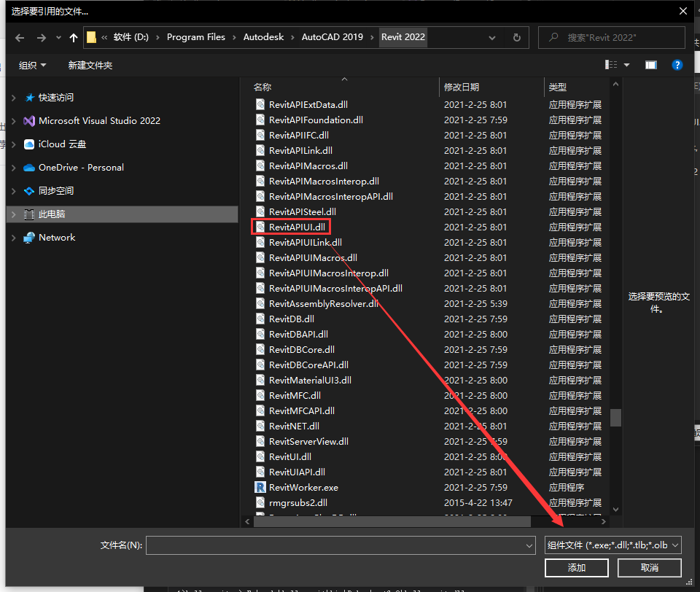Image resolution: width=700 pixels, height=592 pixels.
Task: Select RevitAPIUI.dll file
Action: tap(297, 227)
